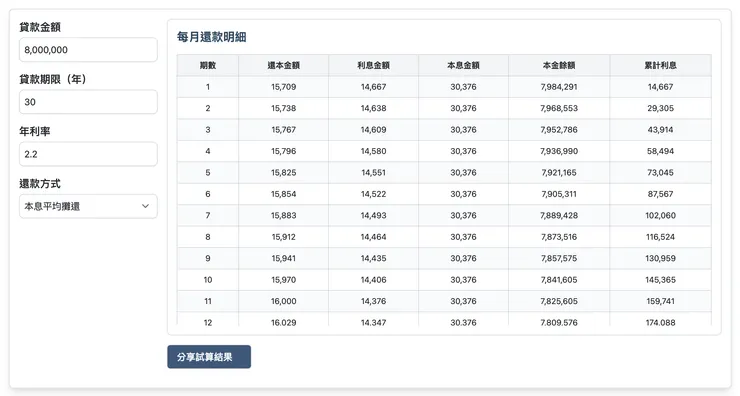Screen dimensions: 740x396
Task: Click cumulative interest 116,524
Action: point(660,237)
